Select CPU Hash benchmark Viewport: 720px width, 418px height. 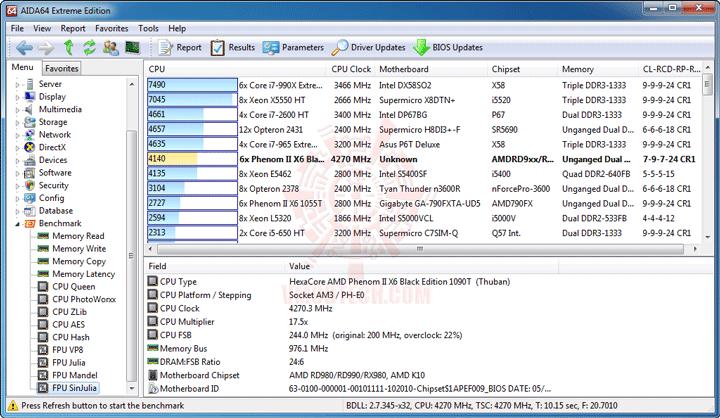(x=71, y=337)
